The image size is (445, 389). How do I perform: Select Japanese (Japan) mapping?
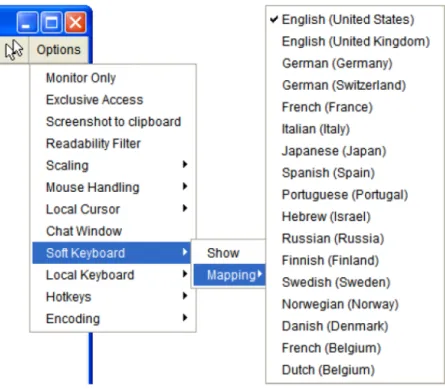click(355, 151)
